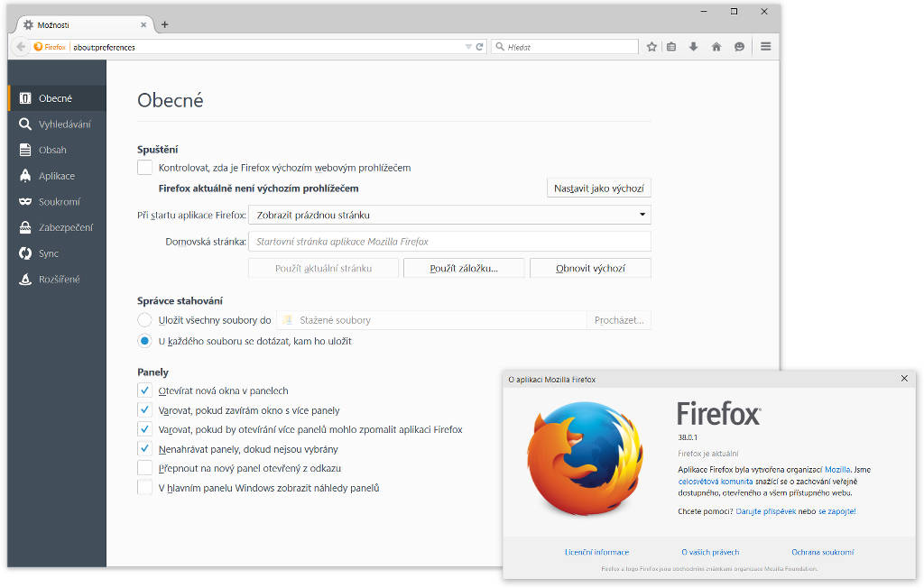Go to Soukromí label in sidebar
Viewport: 924px width, 588px height.
tap(59, 201)
